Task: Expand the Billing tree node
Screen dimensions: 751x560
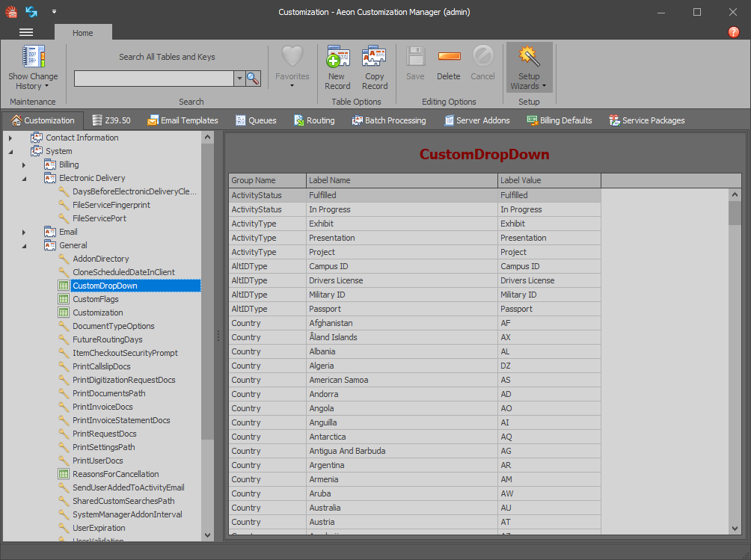Action: [24, 164]
